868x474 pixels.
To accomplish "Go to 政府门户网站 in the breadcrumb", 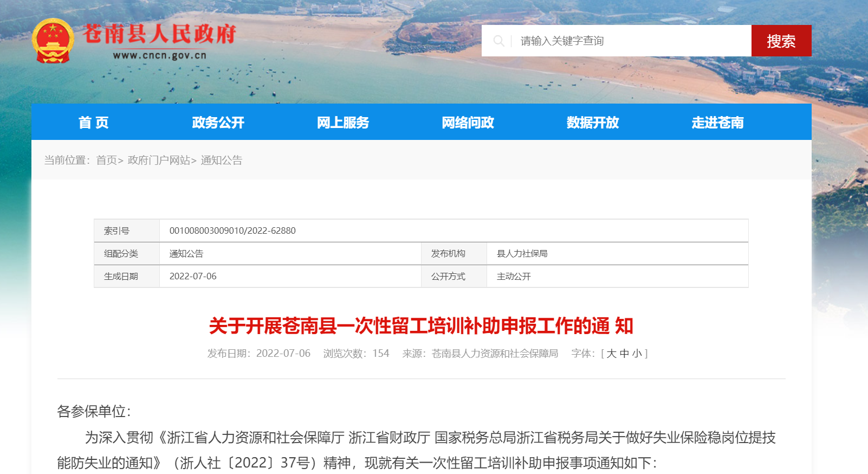I will click(x=159, y=160).
